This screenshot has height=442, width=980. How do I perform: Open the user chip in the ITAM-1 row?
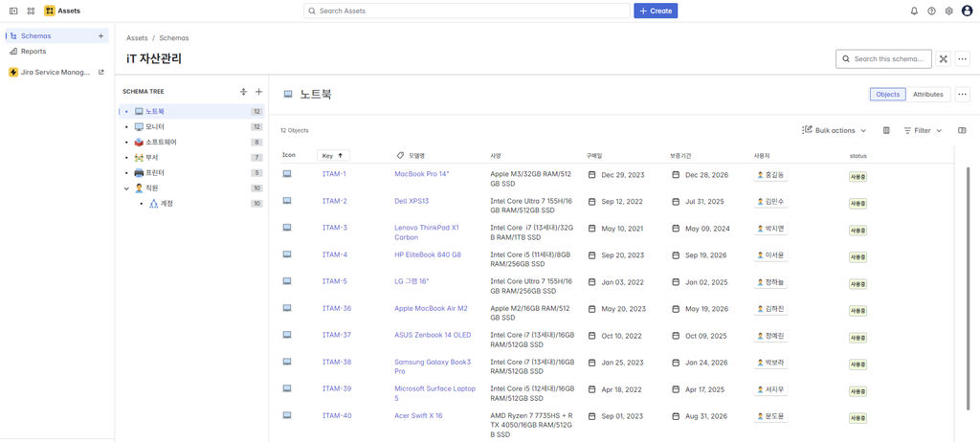(x=770, y=176)
